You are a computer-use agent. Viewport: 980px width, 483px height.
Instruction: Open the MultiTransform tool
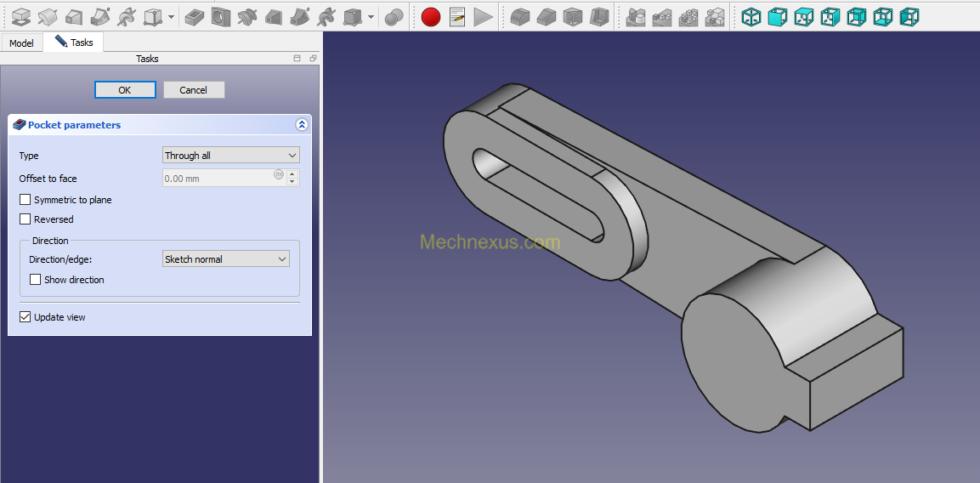tap(715, 17)
